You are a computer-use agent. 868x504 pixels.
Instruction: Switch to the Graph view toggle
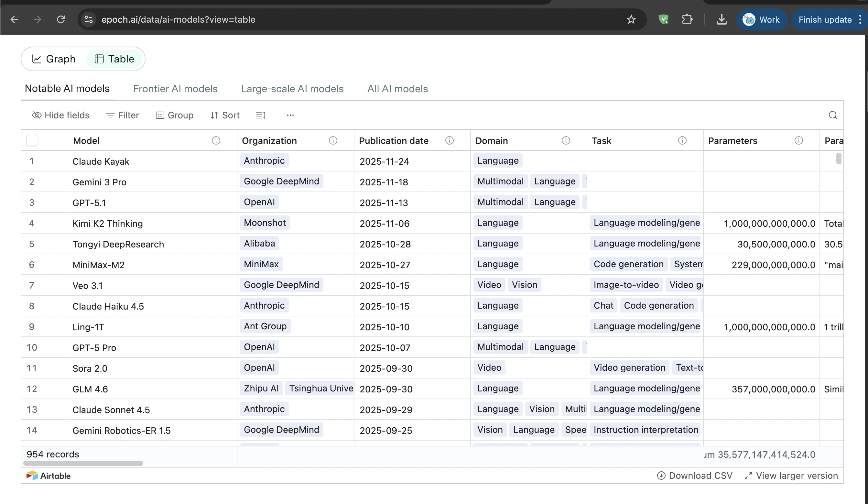[x=54, y=59]
